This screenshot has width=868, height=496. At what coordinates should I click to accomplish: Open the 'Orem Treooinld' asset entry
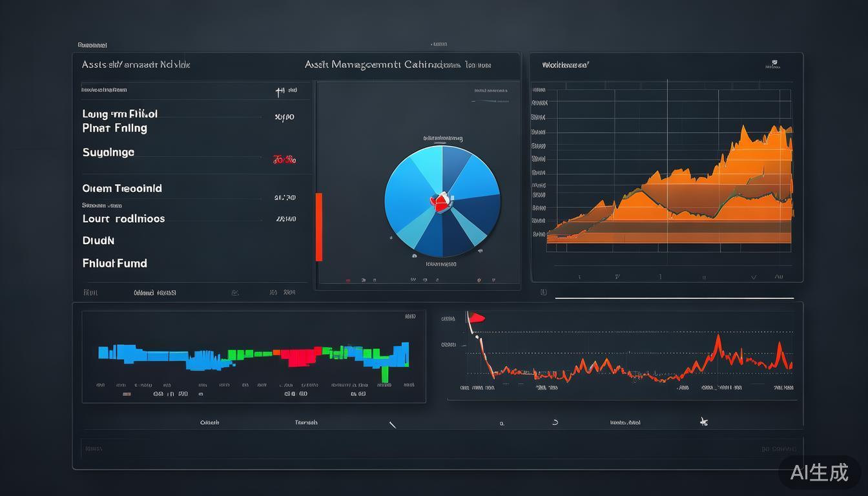pos(122,189)
